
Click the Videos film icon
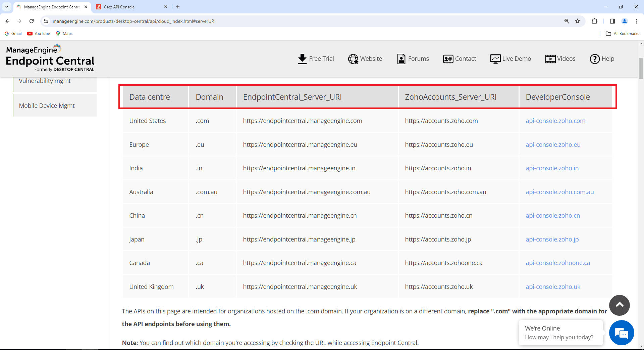[550, 59]
